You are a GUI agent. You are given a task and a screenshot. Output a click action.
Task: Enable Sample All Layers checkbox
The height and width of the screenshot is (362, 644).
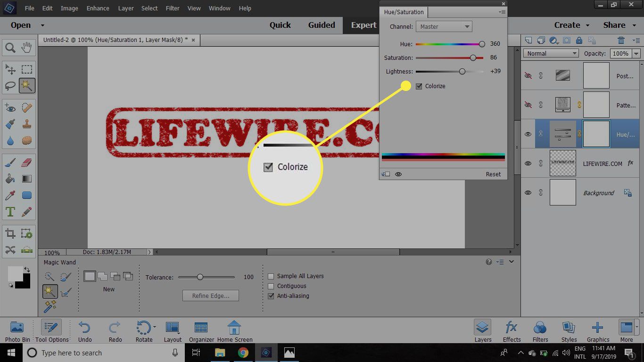[x=271, y=276]
